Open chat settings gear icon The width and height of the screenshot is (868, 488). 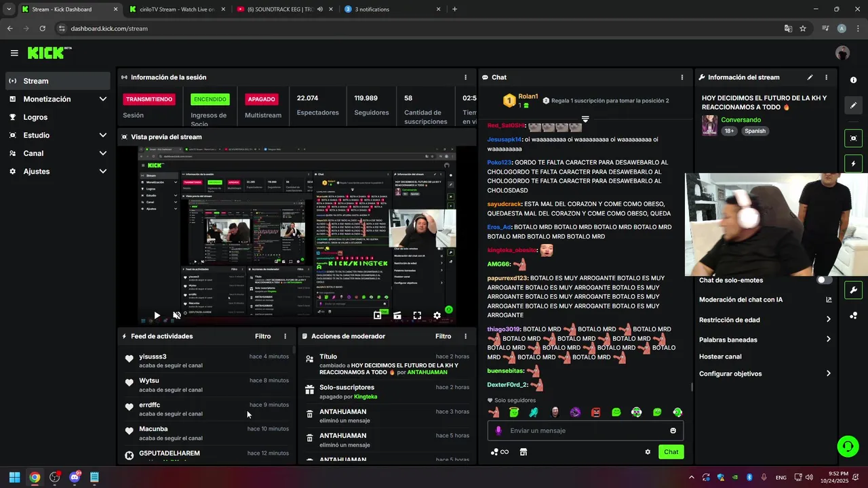pyautogui.click(x=648, y=452)
